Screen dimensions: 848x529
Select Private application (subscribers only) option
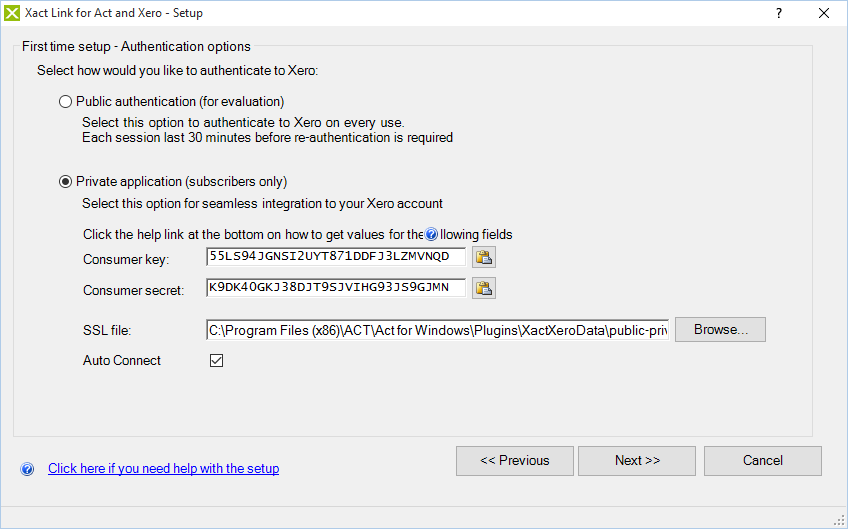pos(66,181)
